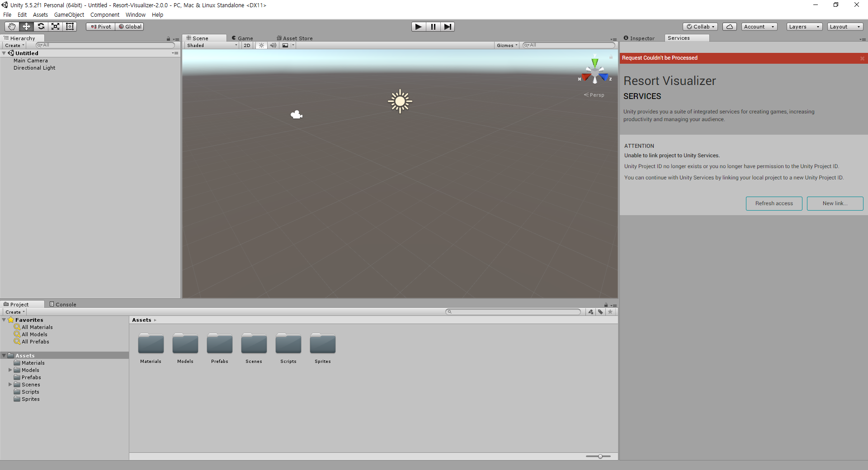The height and width of the screenshot is (470, 868).
Task: Switch to the Game tab
Action: (242, 38)
